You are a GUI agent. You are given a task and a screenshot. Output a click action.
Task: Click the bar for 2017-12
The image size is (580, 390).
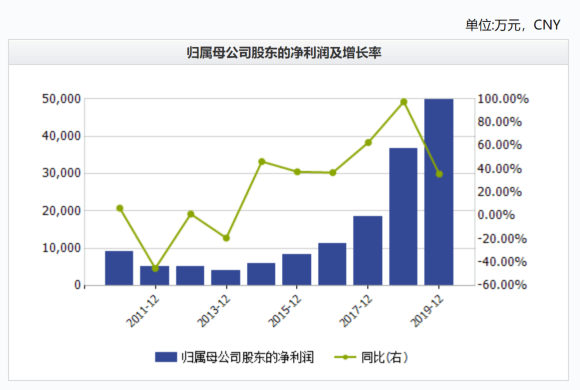click(368, 251)
